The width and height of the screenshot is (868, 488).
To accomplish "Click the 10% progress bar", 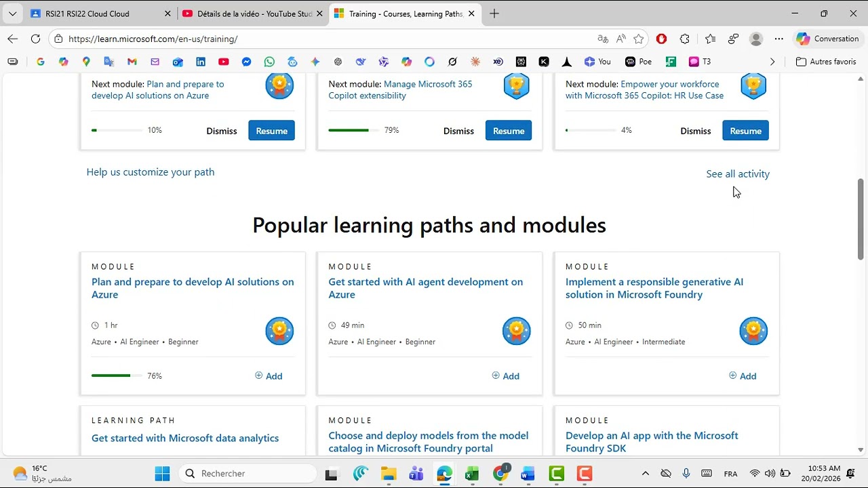I will 117,130.
